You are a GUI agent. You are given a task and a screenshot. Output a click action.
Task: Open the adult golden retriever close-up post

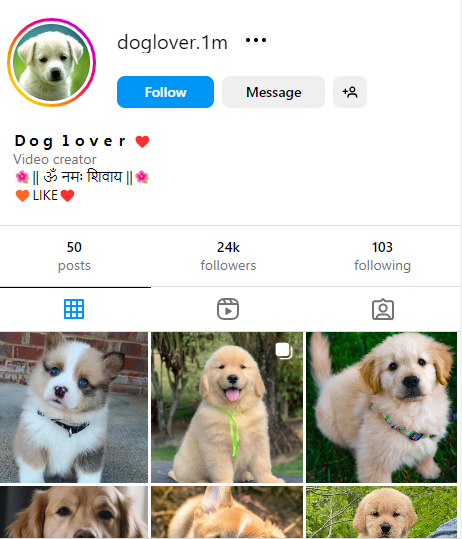[x=74, y=512]
